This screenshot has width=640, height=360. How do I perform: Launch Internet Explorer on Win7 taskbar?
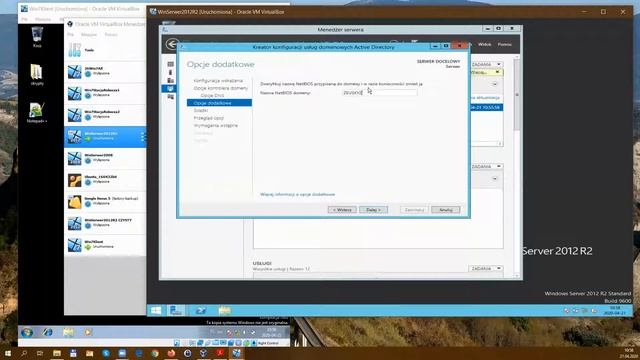click(x=48, y=332)
